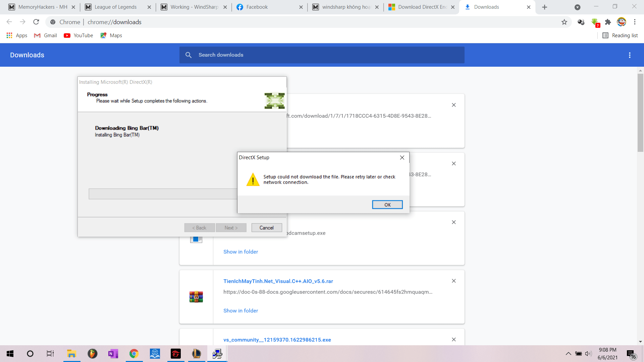Image resolution: width=644 pixels, height=362 pixels.
Task: Open FL Studio from the taskbar
Action: (x=92, y=354)
